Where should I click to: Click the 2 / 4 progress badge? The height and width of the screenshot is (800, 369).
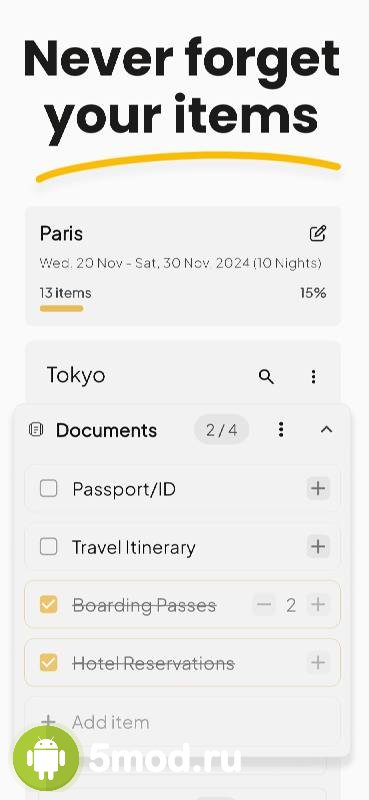pos(222,430)
